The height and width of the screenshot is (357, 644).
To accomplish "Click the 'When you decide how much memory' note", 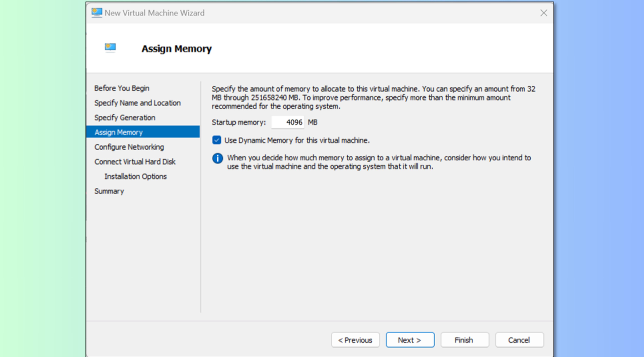I will (379, 162).
